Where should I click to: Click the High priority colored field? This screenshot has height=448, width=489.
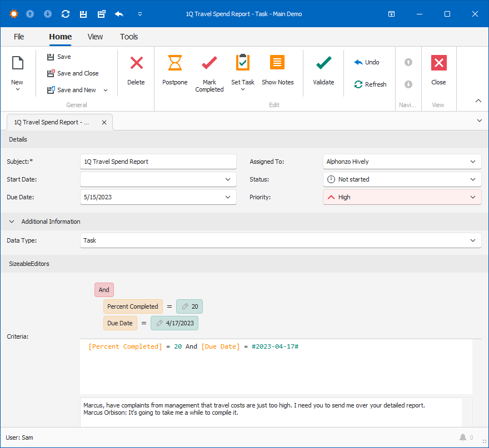pos(389,197)
